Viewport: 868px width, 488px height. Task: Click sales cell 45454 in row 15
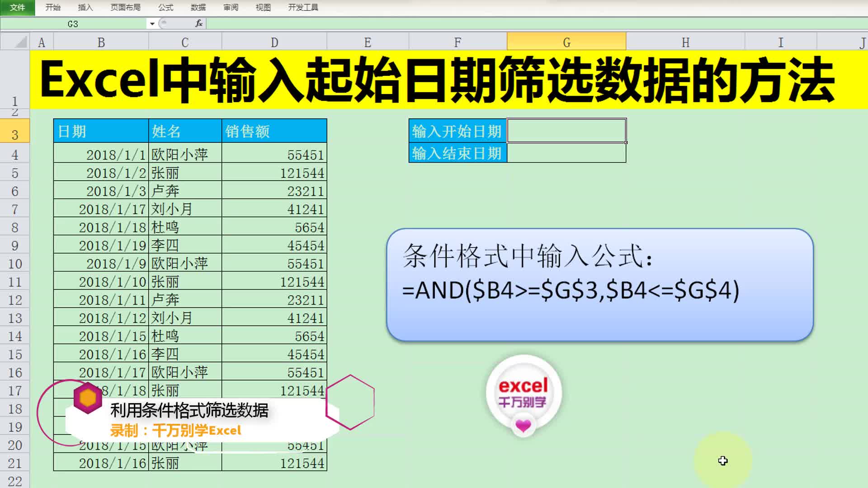click(x=274, y=354)
